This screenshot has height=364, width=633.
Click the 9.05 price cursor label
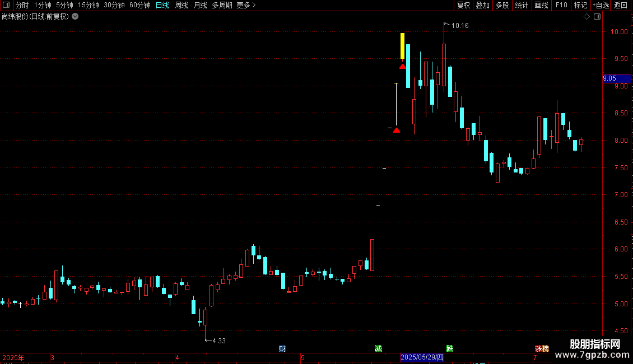point(616,78)
